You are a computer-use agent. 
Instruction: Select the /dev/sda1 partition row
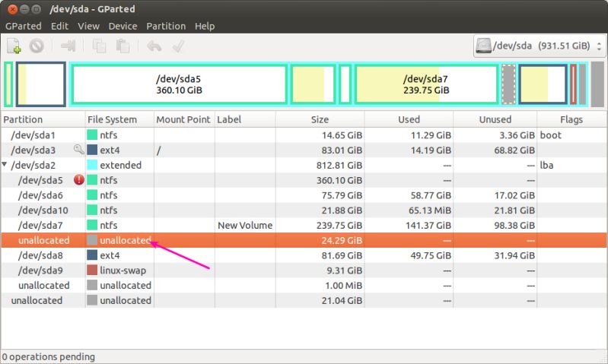[304, 135]
